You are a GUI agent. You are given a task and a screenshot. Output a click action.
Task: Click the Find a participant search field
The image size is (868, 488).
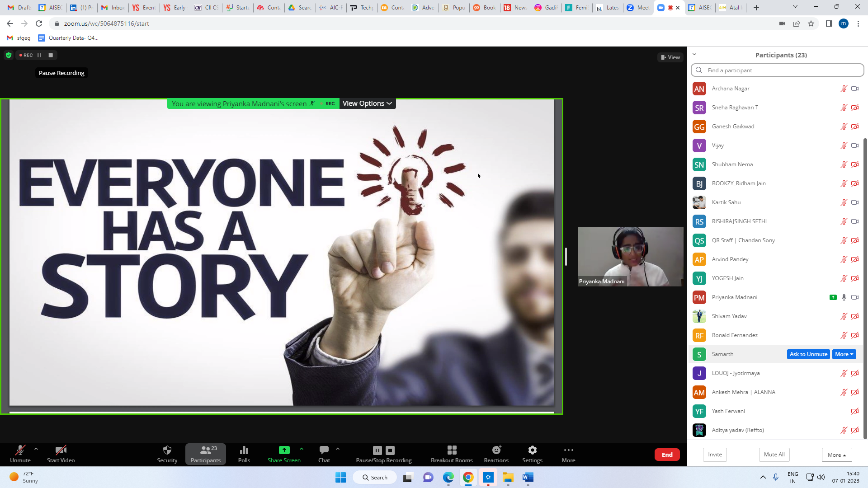tap(778, 70)
